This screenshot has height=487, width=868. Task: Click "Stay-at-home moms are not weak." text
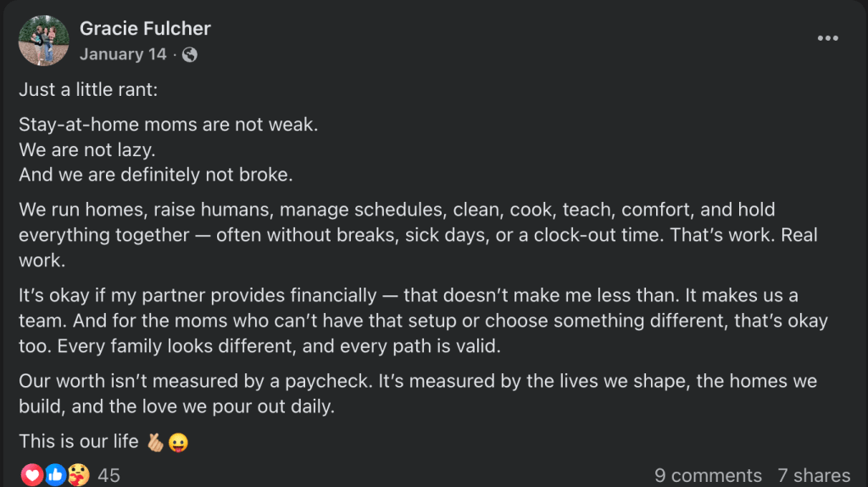(168, 125)
